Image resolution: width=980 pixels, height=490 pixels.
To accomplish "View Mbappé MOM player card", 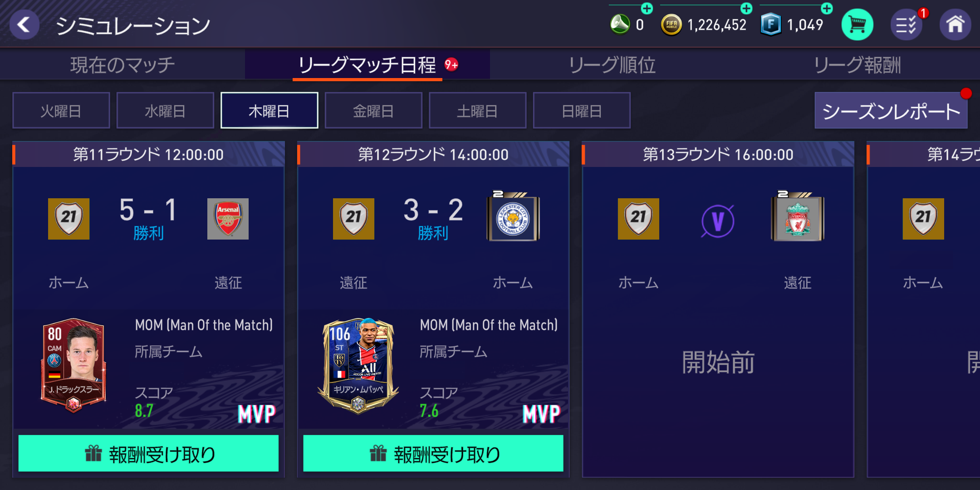I will coord(358,365).
